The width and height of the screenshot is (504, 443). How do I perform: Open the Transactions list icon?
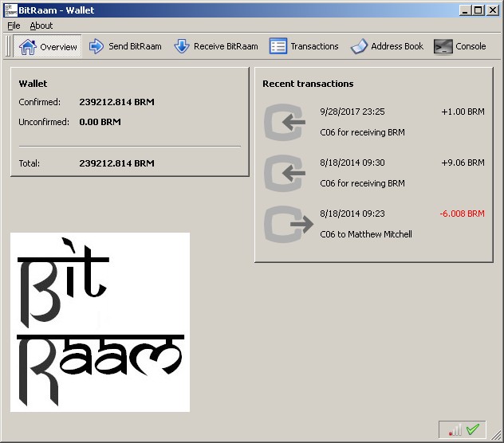tap(278, 46)
